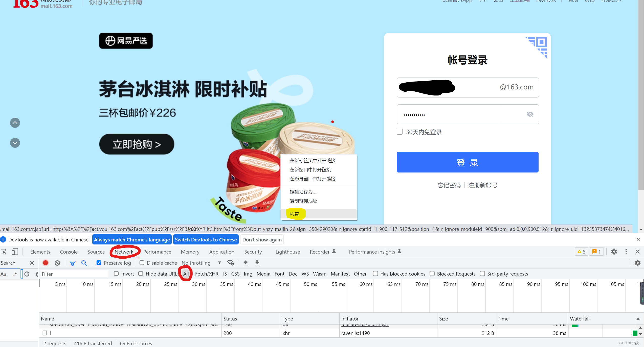Viewport: 644px width, 347px height.
Task: Open network conditions (Wi-Fi icon)
Action: (x=230, y=263)
